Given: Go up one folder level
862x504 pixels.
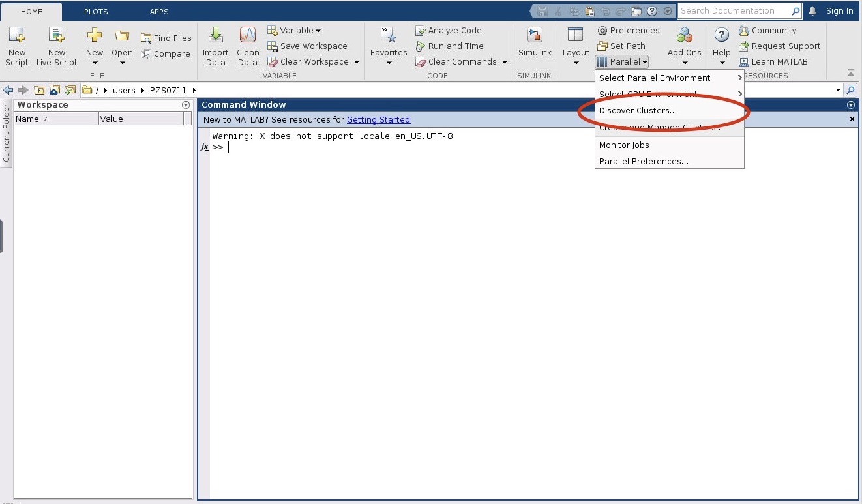Looking at the screenshot, I should click(x=39, y=90).
